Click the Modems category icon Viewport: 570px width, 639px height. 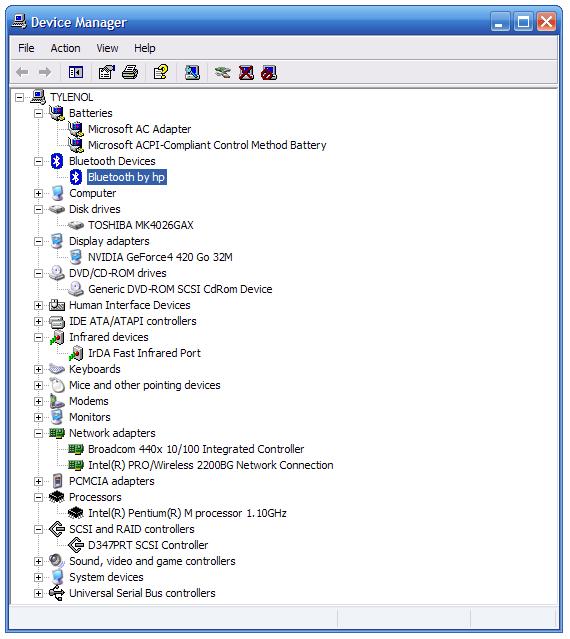[x=57, y=401]
